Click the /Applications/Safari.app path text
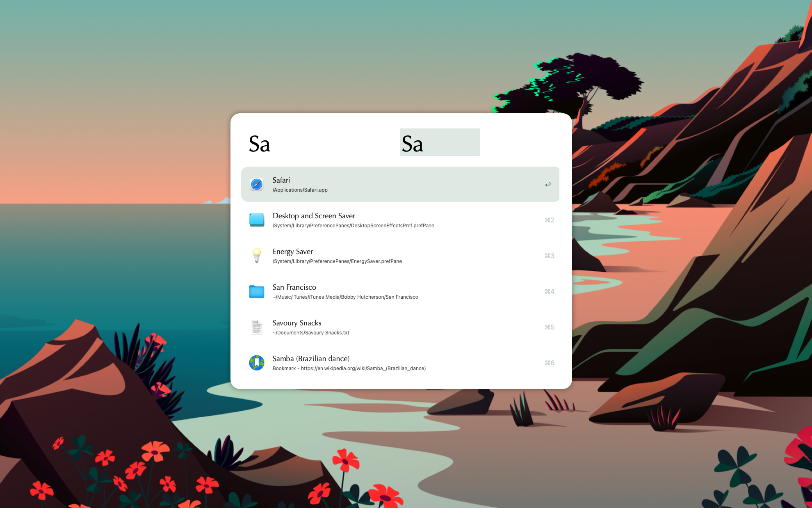 pos(300,190)
